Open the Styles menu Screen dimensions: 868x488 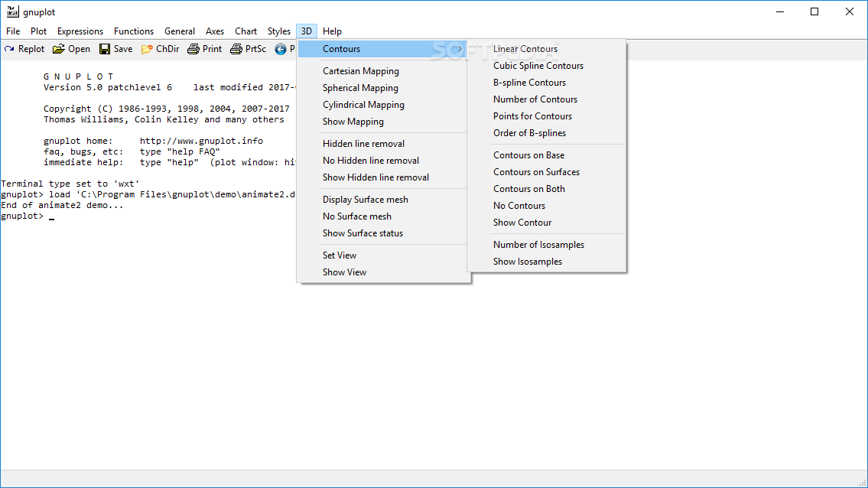tap(279, 31)
